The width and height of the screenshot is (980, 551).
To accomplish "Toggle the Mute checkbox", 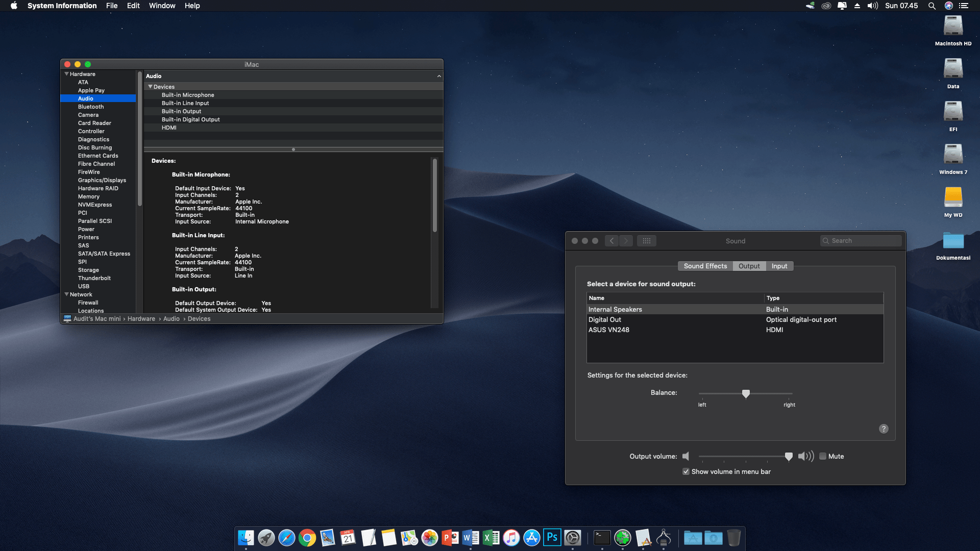I will click(823, 457).
